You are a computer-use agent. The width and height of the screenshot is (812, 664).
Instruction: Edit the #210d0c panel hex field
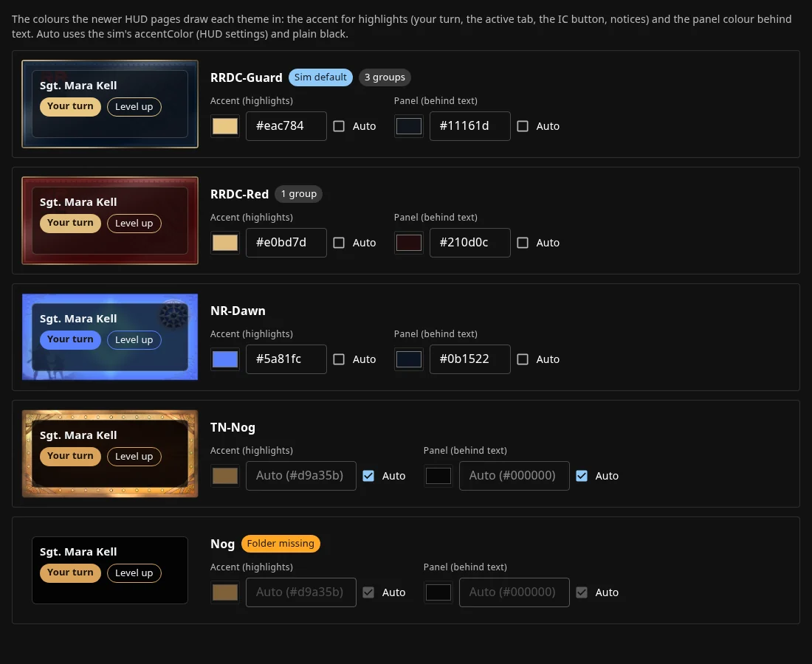click(x=469, y=243)
